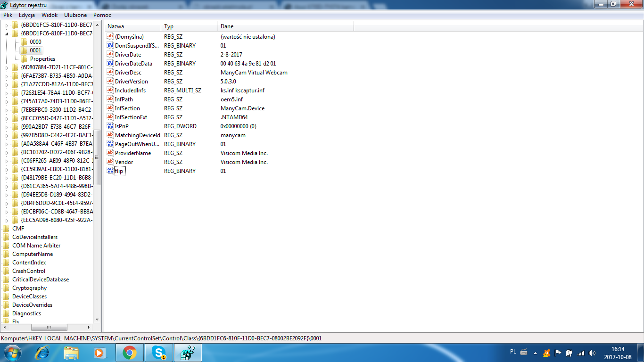Click the Diagnostics key folder icon
This screenshot has width=644, height=362.
(x=6, y=313)
